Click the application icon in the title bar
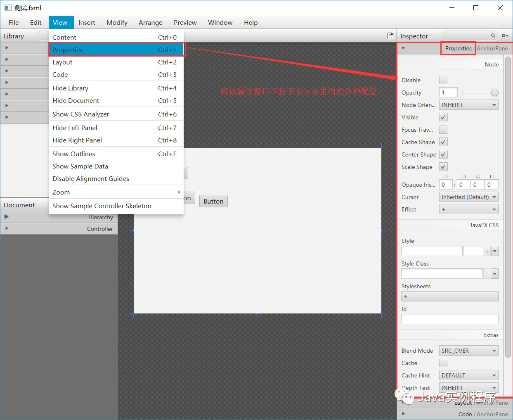Image resolution: width=513 pixels, height=420 pixels. point(8,7)
